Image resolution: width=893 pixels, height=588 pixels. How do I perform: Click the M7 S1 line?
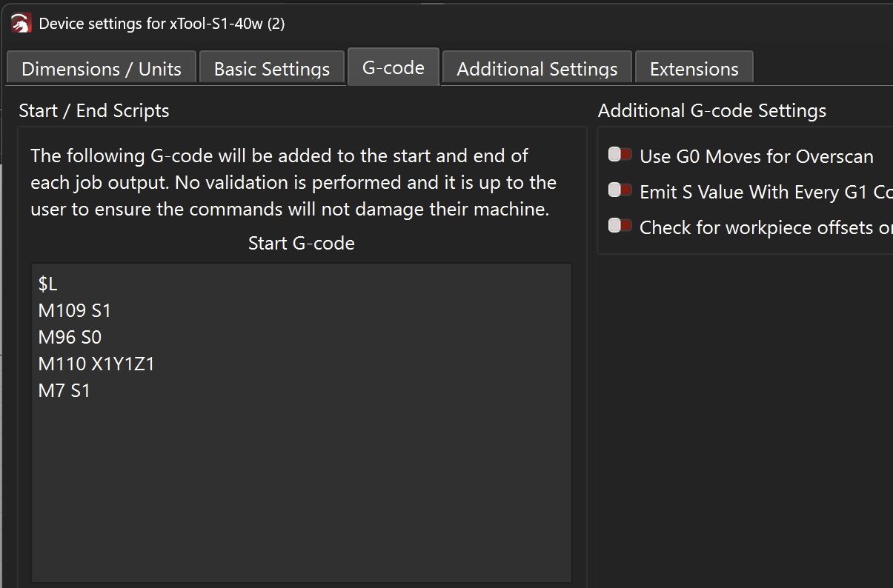click(64, 390)
